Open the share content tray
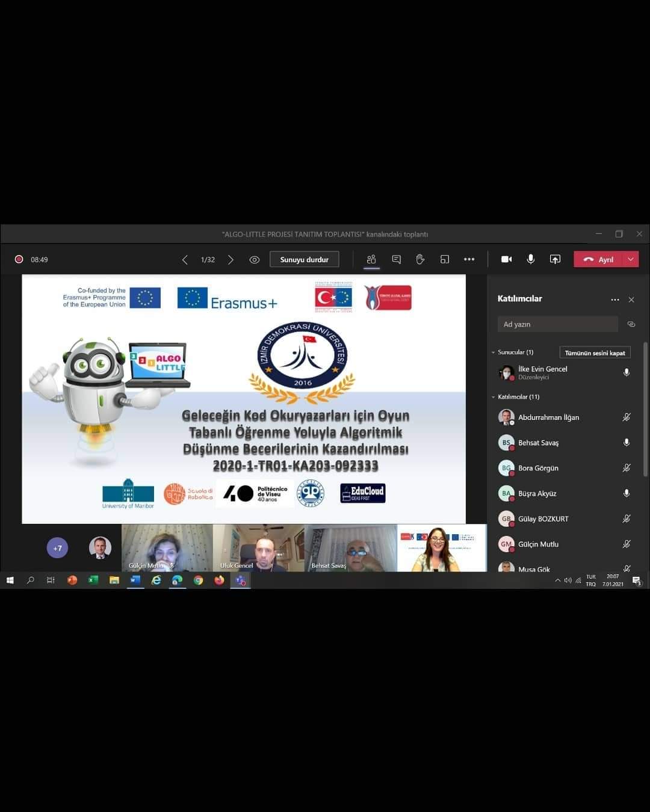The width and height of the screenshot is (650, 812). (555, 259)
